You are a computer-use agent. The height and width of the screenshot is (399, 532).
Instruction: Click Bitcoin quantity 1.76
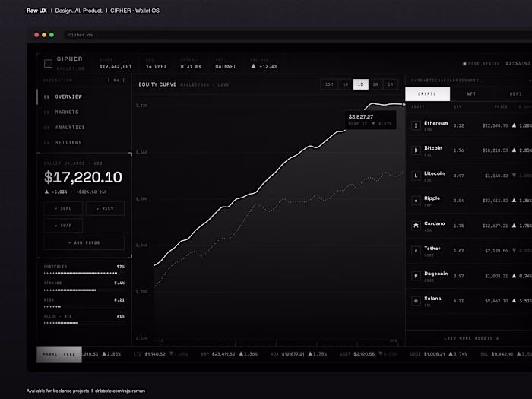458,150
